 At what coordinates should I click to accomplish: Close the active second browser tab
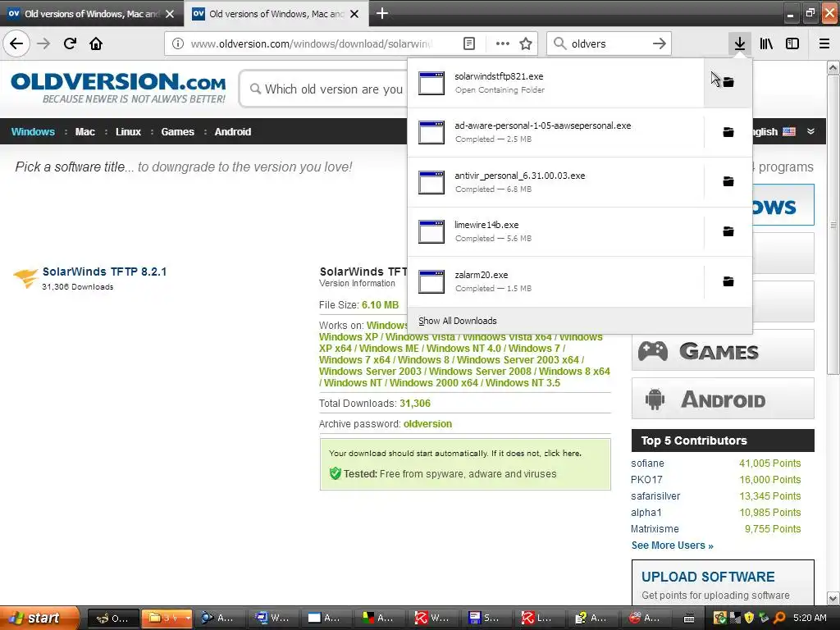(x=354, y=14)
